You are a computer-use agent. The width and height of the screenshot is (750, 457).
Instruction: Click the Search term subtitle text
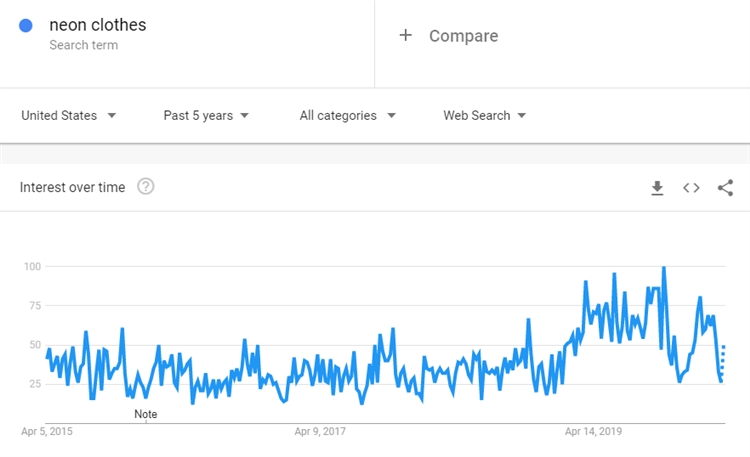[x=83, y=45]
